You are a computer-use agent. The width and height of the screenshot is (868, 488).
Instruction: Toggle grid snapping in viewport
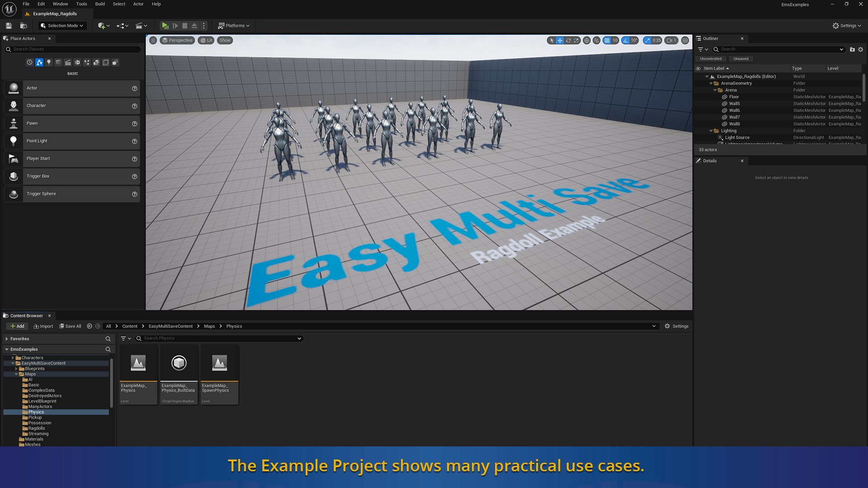tap(607, 40)
